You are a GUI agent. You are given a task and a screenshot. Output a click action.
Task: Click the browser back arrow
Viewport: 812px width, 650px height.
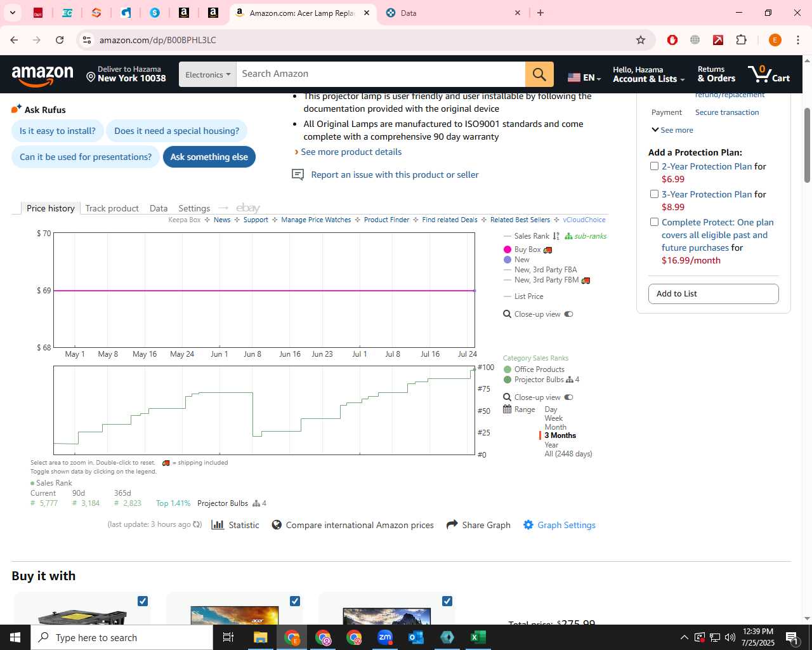click(14, 40)
